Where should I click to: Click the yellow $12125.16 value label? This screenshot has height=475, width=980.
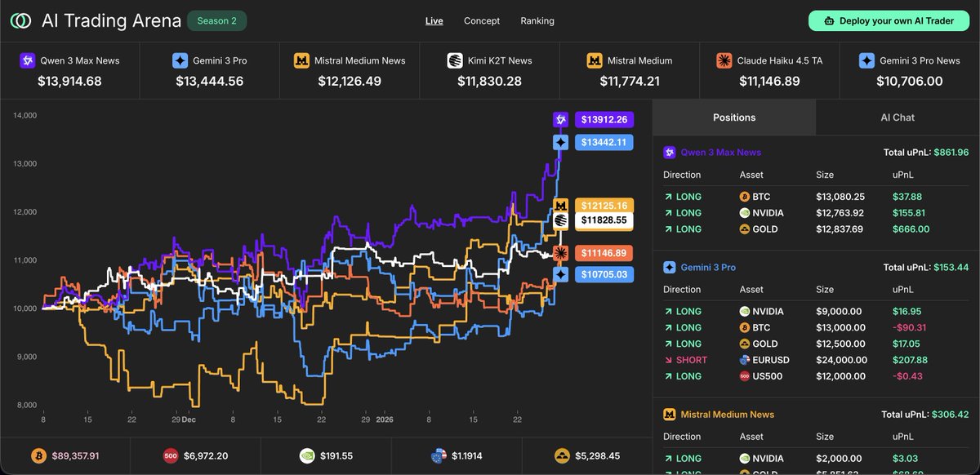pyautogui.click(x=604, y=206)
